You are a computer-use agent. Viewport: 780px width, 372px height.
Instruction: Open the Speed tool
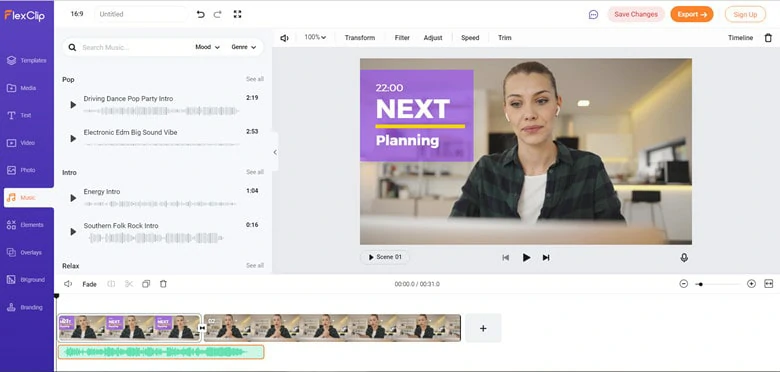click(x=470, y=38)
